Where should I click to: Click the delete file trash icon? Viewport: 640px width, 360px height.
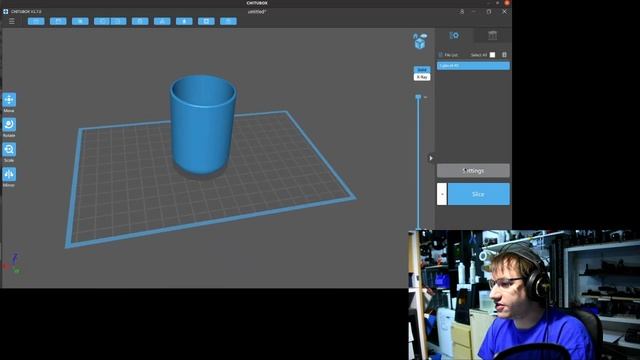point(504,55)
